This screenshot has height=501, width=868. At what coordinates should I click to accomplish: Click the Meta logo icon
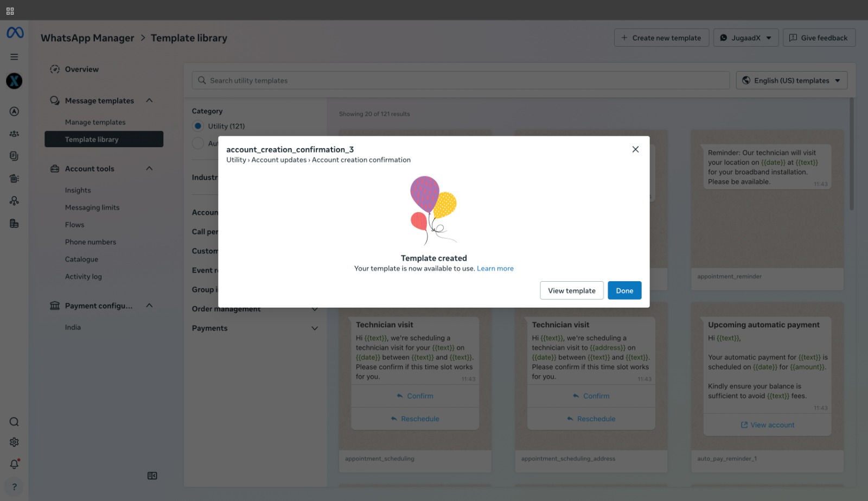click(15, 33)
